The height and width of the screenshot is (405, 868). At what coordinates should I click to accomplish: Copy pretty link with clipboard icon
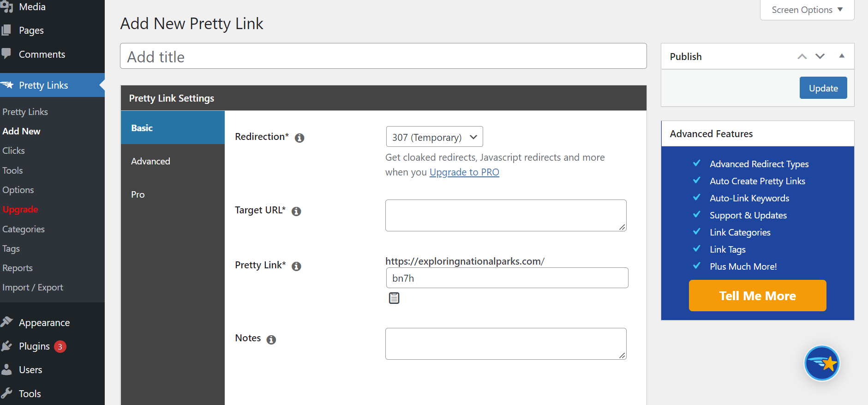394,298
